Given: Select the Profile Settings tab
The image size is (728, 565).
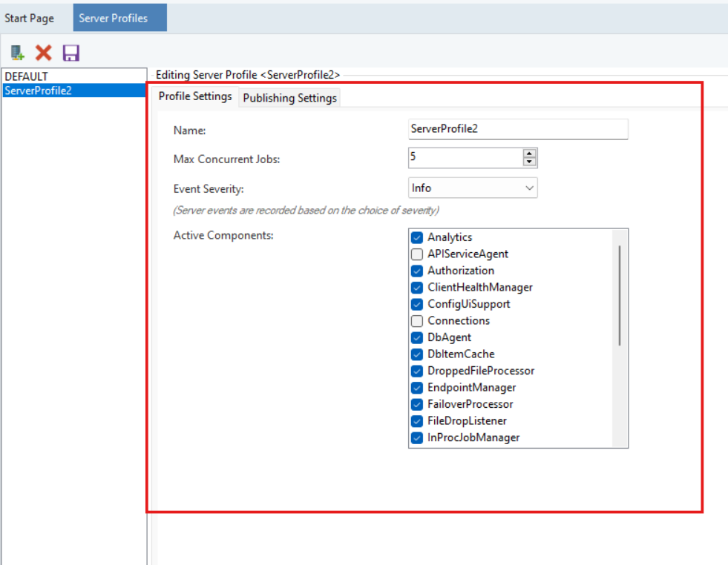Looking at the screenshot, I should click(x=195, y=97).
